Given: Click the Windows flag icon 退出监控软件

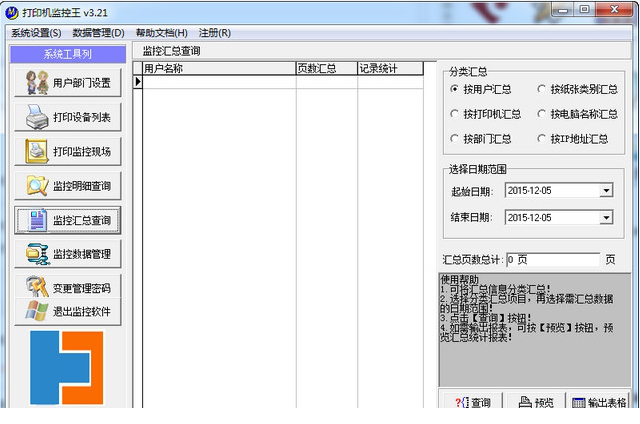Looking at the screenshot, I should [37, 311].
